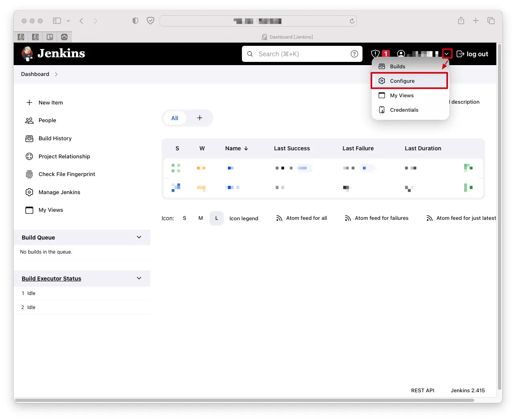Viewport: 516px width, 420px height.
Task: Click Safari's page reload icon
Action: tap(352, 21)
